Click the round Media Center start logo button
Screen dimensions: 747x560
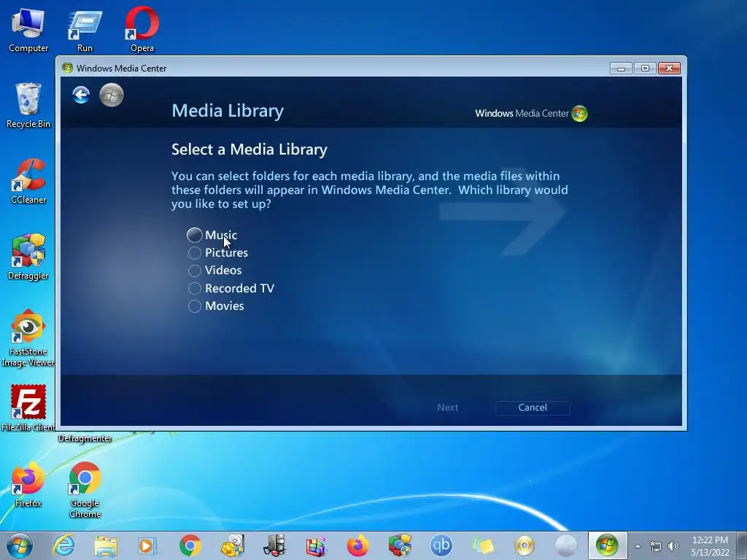[x=112, y=95]
